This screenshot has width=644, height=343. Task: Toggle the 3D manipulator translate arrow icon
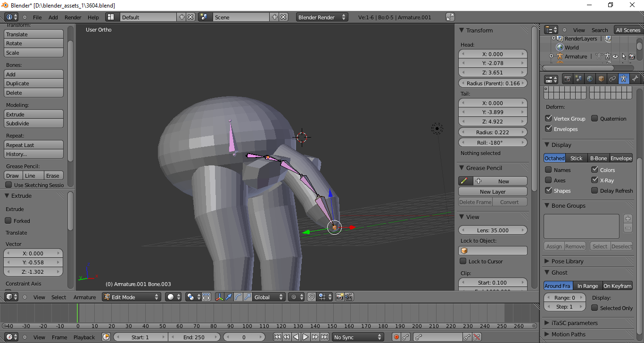click(229, 297)
